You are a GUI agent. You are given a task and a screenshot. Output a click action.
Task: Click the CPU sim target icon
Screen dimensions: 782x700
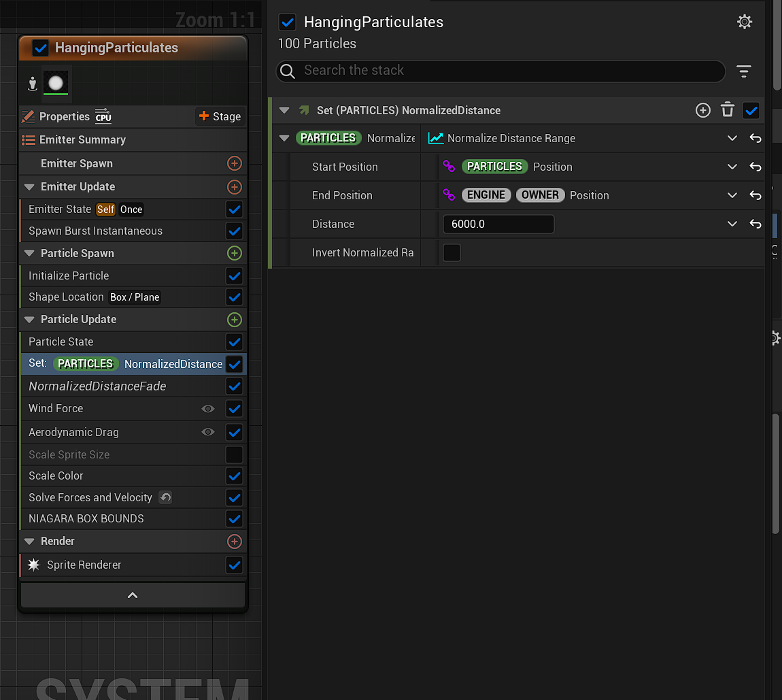[x=103, y=115]
